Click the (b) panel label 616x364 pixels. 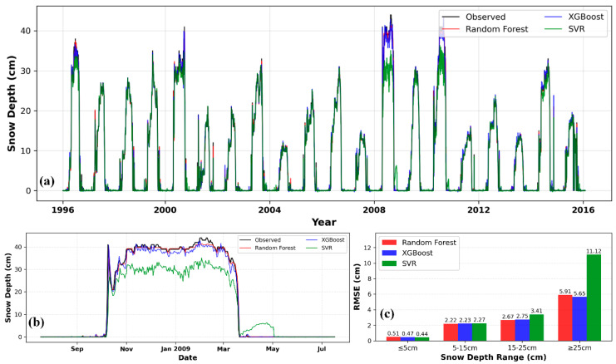[36, 322]
